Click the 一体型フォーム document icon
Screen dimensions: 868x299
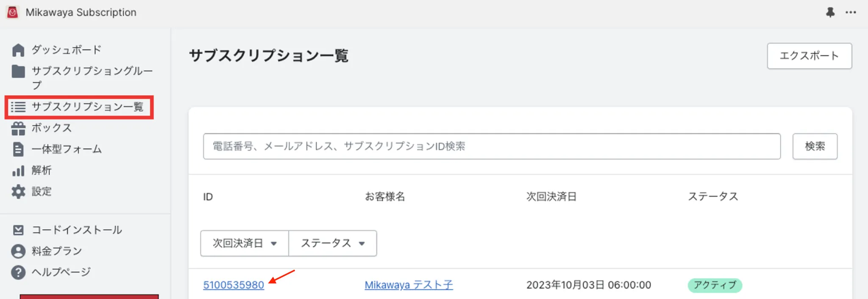(18, 149)
